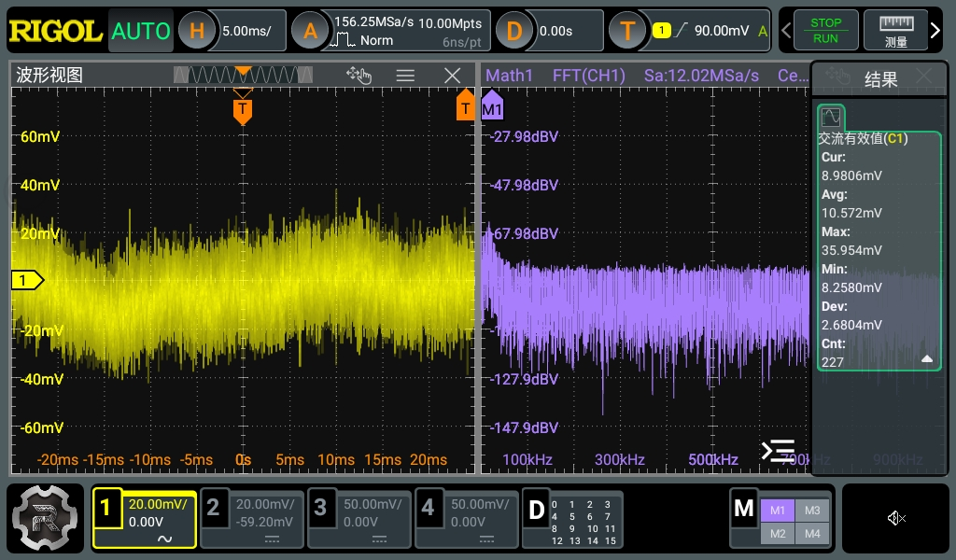Show previous shortcuts with left arrow
Viewport: 956px width, 560px height.
(x=787, y=31)
